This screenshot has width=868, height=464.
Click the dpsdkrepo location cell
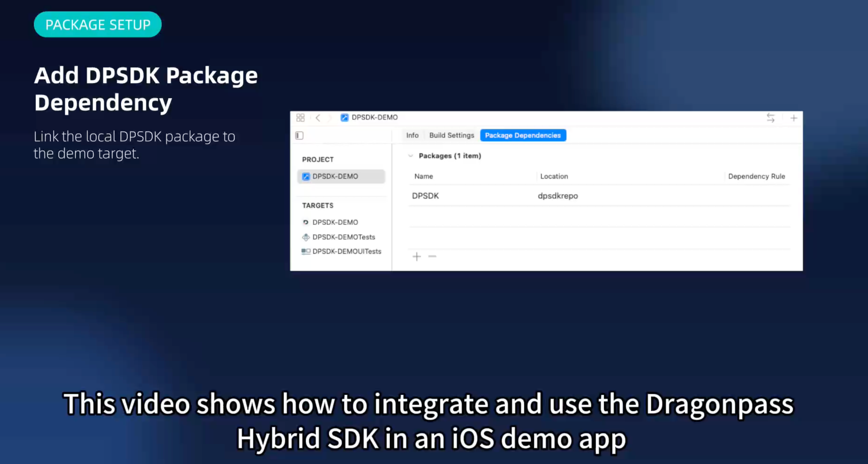pyautogui.click(x=558, y=196)
